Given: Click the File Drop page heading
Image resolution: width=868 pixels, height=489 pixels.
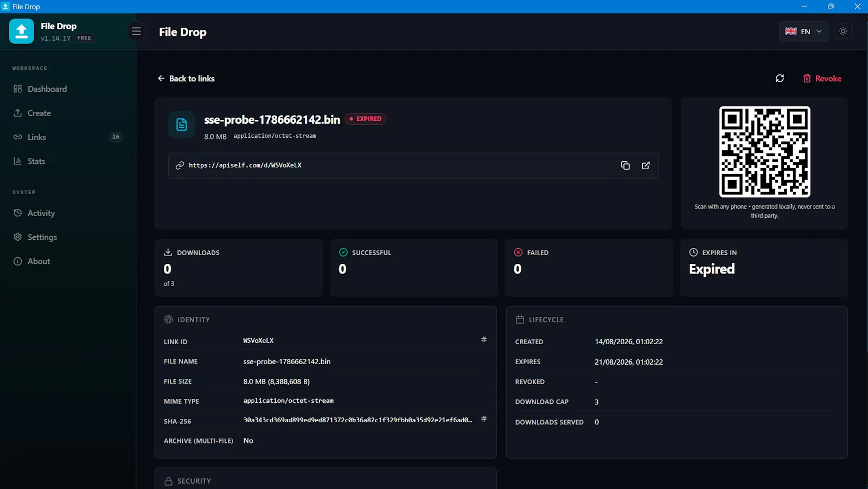Looking at the screenshot, I should [182, 32].
